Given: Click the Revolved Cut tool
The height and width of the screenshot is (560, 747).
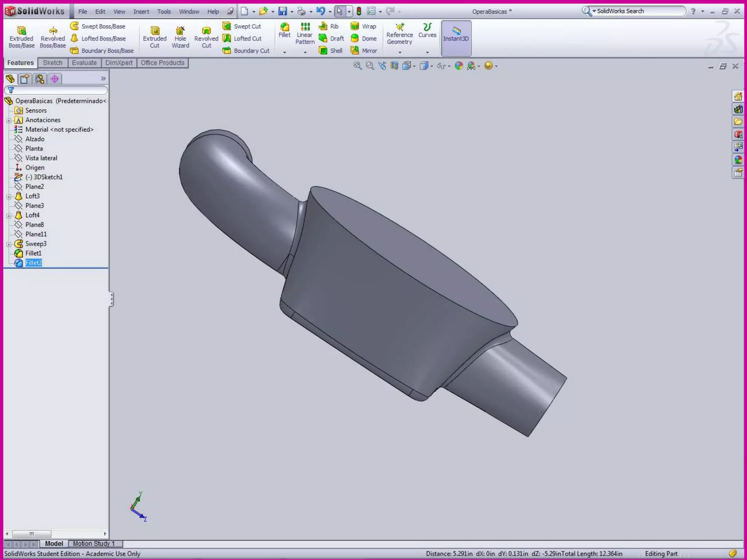Looking at the screenshot, I should [x=206, y=37].
